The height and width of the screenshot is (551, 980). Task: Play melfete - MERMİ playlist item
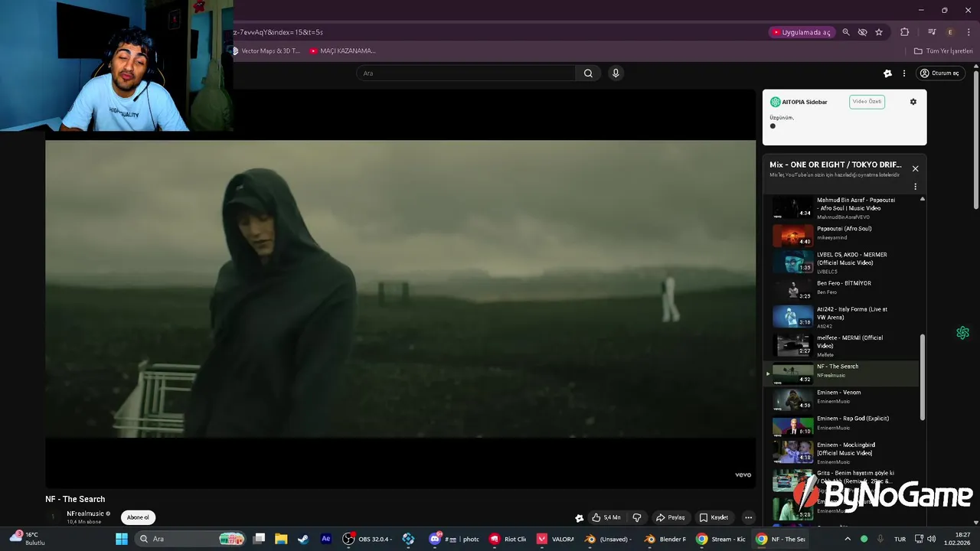[x=842, y=345]
